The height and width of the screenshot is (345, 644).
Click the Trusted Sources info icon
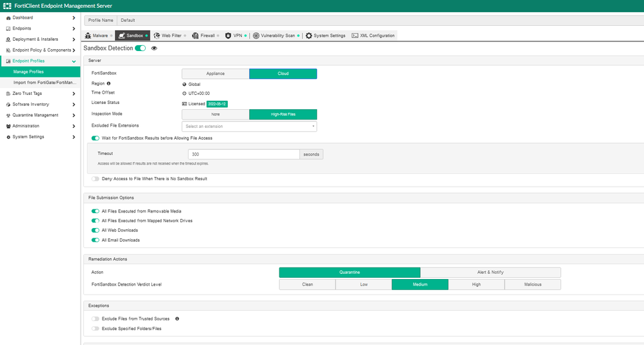177,319
